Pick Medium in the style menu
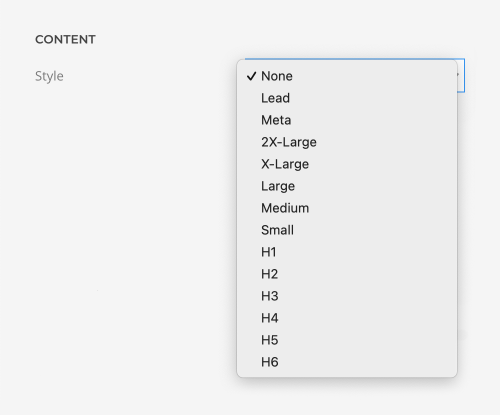This screenshot has height=415, width=500. [347, 208]
